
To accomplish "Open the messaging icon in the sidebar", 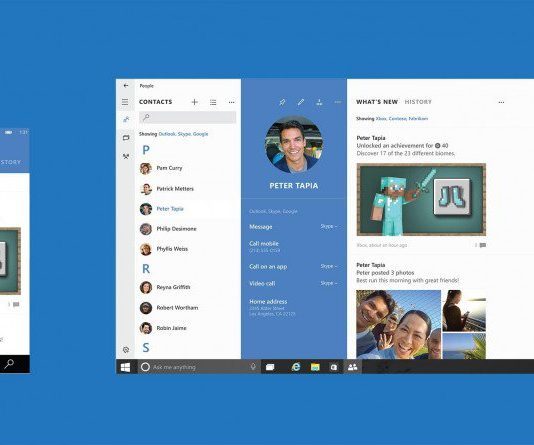I will click(126, 138).
